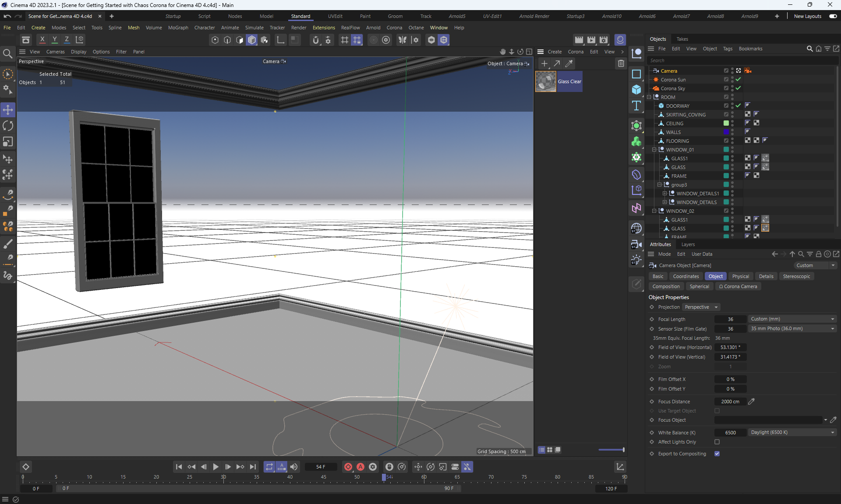
Task: Collapse the WINDOW_01 tree node
Action: (654, 150)
